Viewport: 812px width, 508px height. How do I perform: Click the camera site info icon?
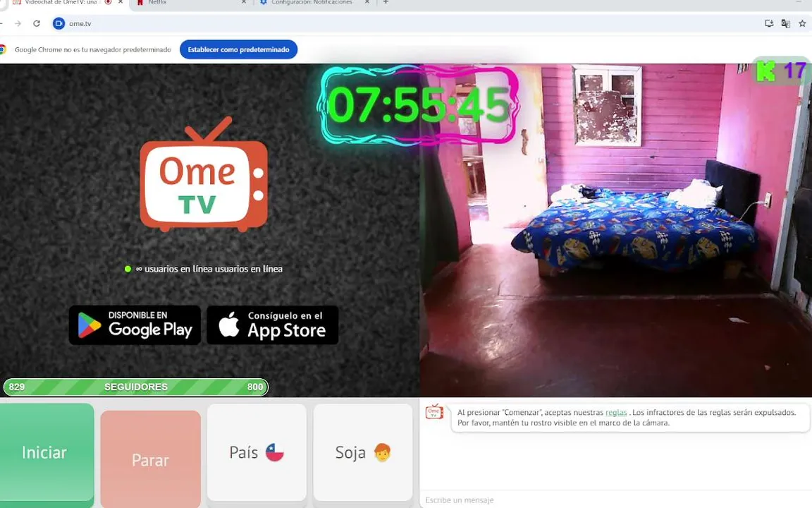[x=59, y=23]
